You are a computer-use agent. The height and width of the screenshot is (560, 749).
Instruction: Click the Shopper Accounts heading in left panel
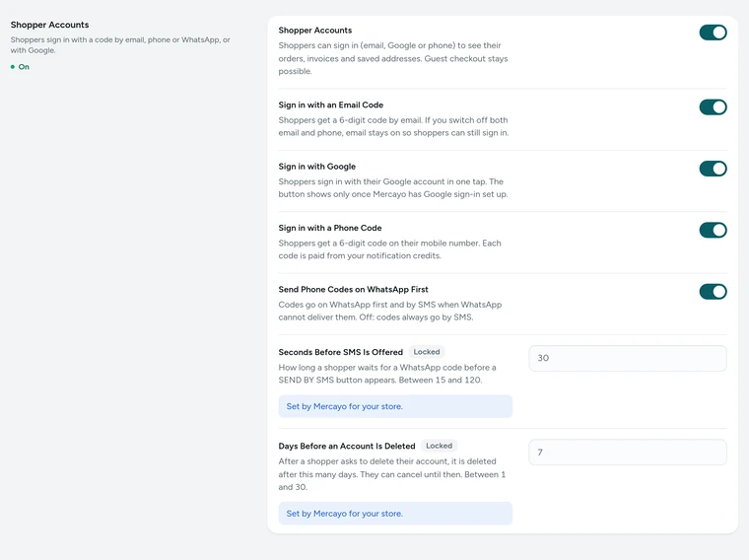click(x=49, y=25)
